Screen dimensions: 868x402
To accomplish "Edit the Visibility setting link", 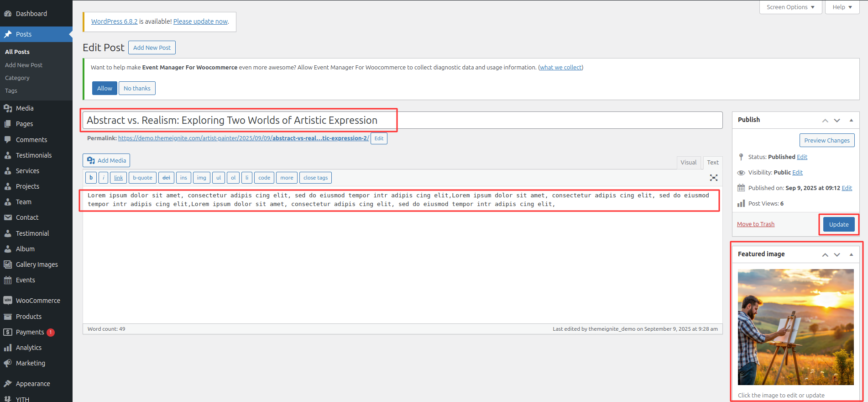I will [x=797, y=172].
